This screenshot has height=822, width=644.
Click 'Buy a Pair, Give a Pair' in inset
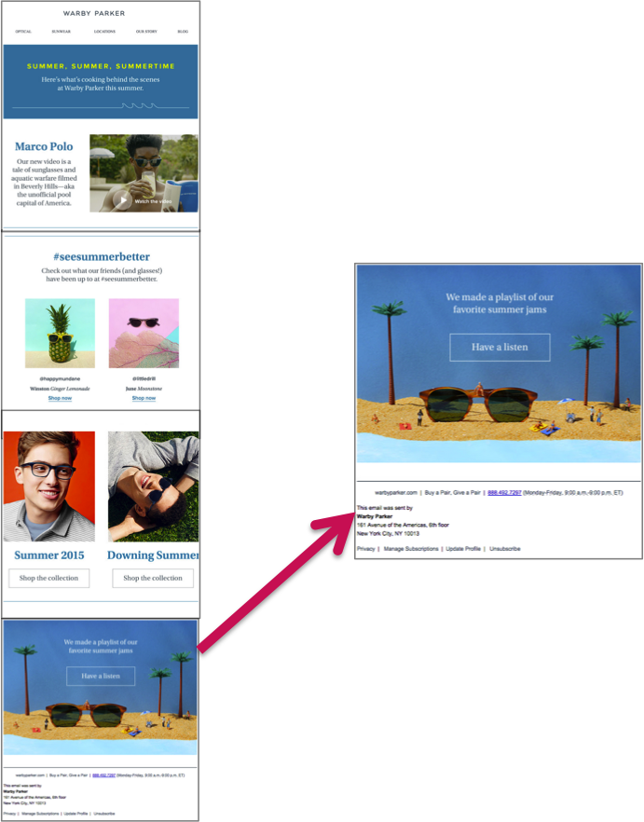[453, 492]
